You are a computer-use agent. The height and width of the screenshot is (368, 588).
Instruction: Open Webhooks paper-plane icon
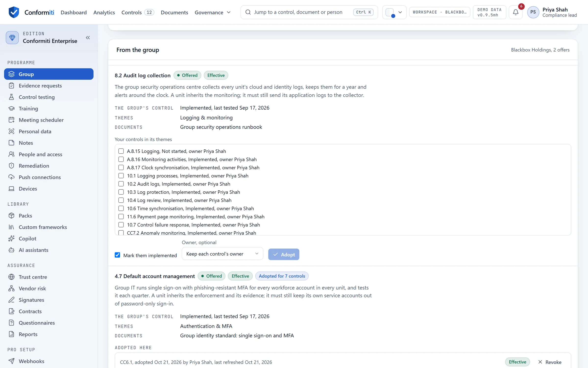[11, 361]
